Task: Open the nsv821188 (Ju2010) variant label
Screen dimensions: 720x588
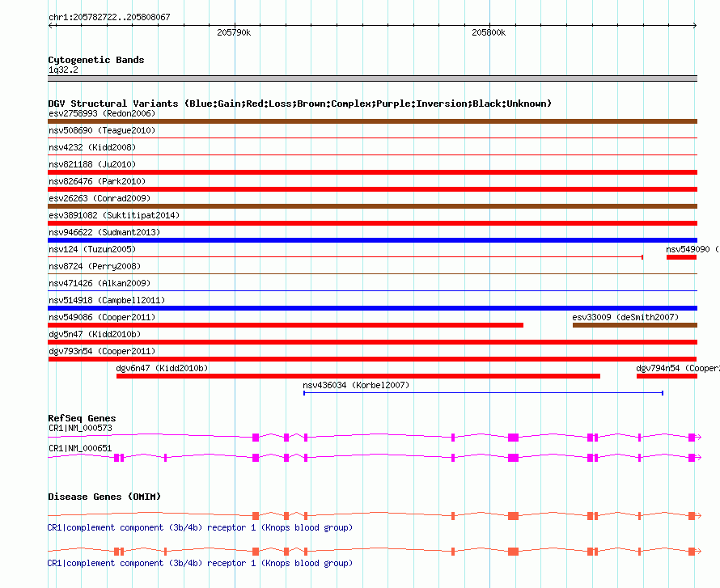Action: tap(91, 164)
